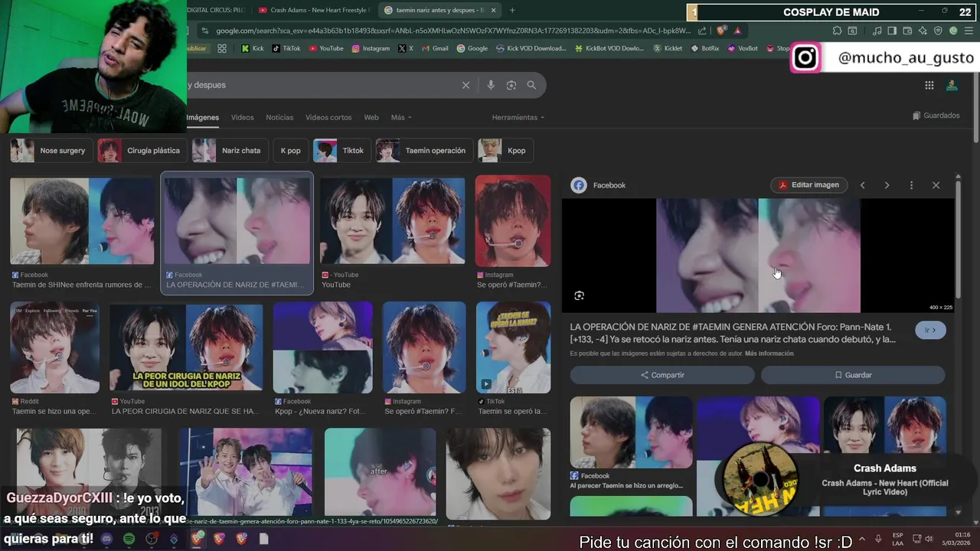Open the Guardados saved items link
This screenshot has width=980, height=551.
pos(936,116)
